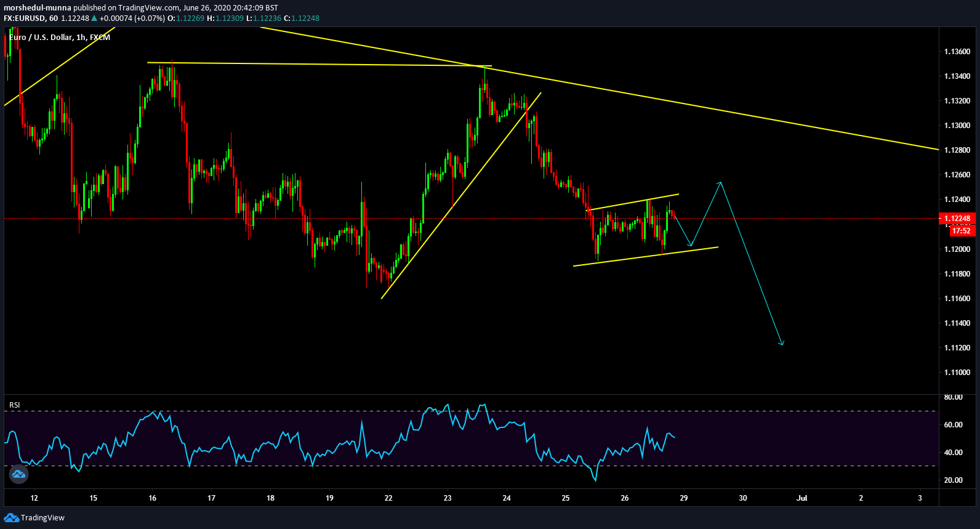Click the 1.11400 price axis label
This screenshot has height=529, width=980.
[957, 323]
